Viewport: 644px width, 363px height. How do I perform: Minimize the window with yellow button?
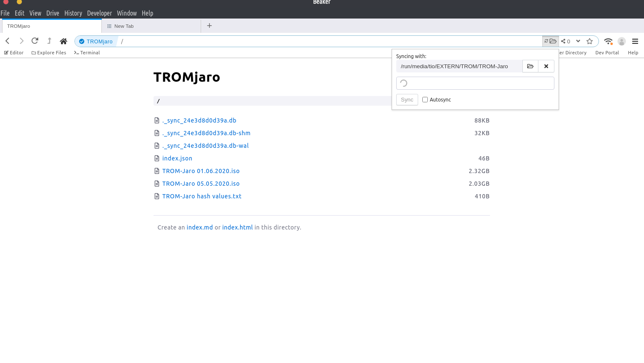(x=19, y=2)
